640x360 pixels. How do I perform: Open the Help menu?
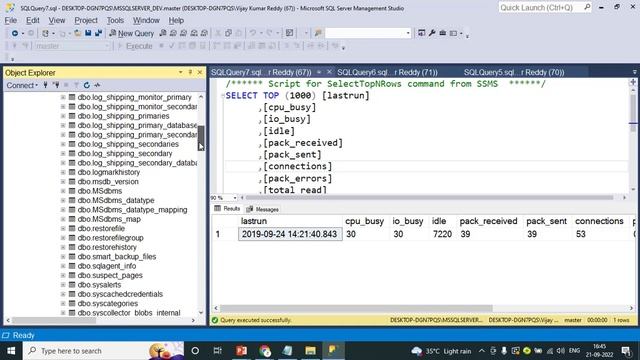pyautogui.click(x=176, y=20)
